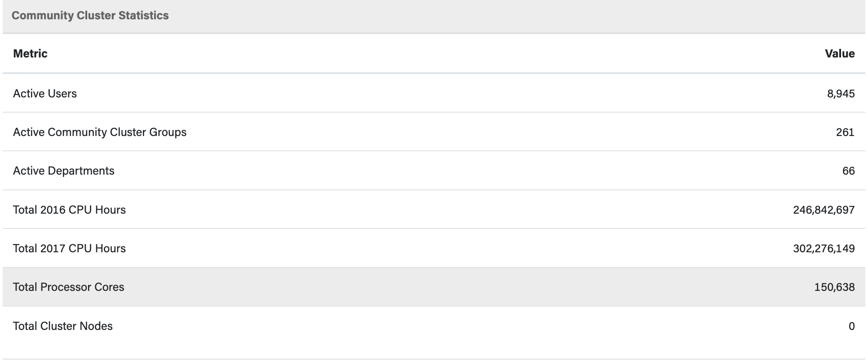The width and height of the screenshot is (868, 360).
Task: Select the highlighted Total Processor Cores row
Action: [434, 287]
